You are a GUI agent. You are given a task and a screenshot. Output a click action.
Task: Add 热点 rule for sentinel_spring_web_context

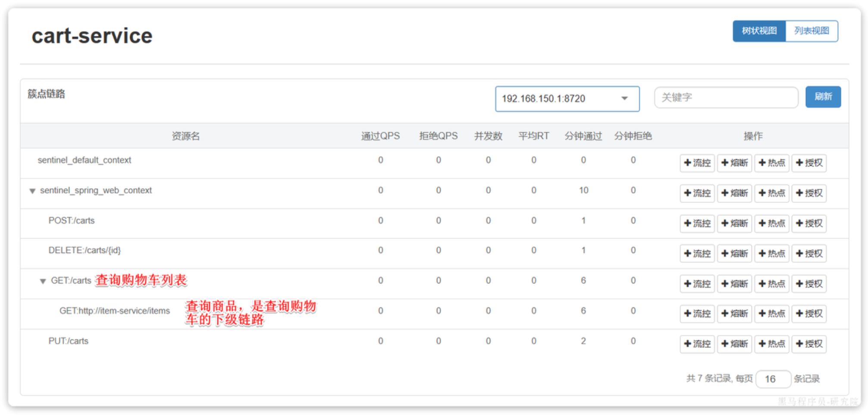[x=772, y=193]
